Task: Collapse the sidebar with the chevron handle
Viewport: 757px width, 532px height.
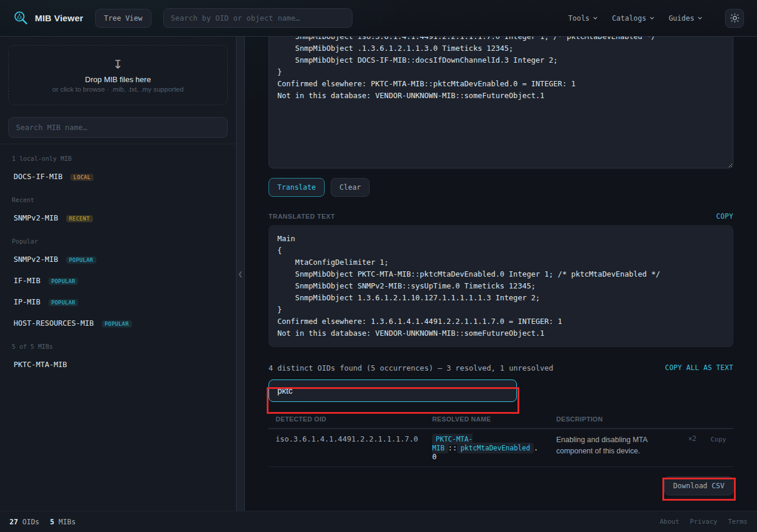Action: click(x=240, y=274)
